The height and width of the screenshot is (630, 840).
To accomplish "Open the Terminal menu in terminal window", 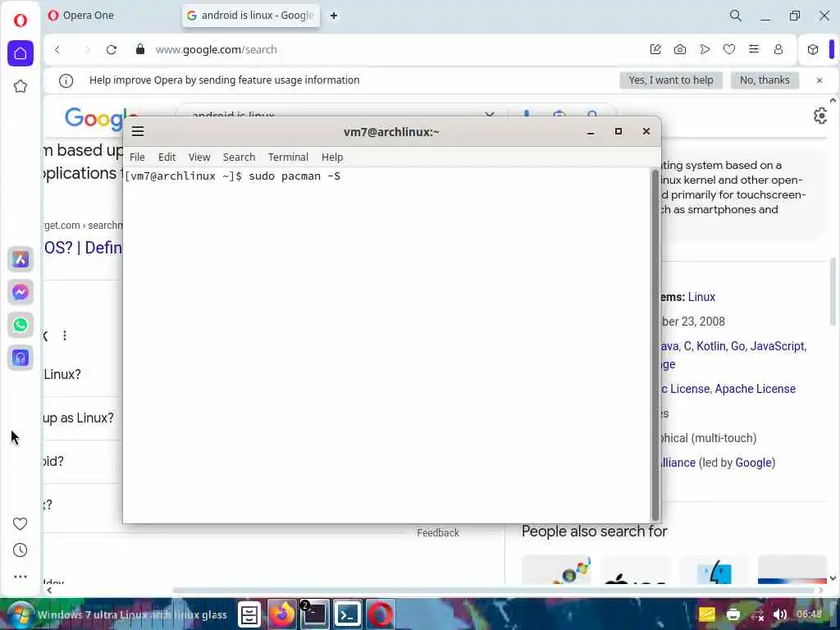I will pyautogui.click(x=288, y=157).
